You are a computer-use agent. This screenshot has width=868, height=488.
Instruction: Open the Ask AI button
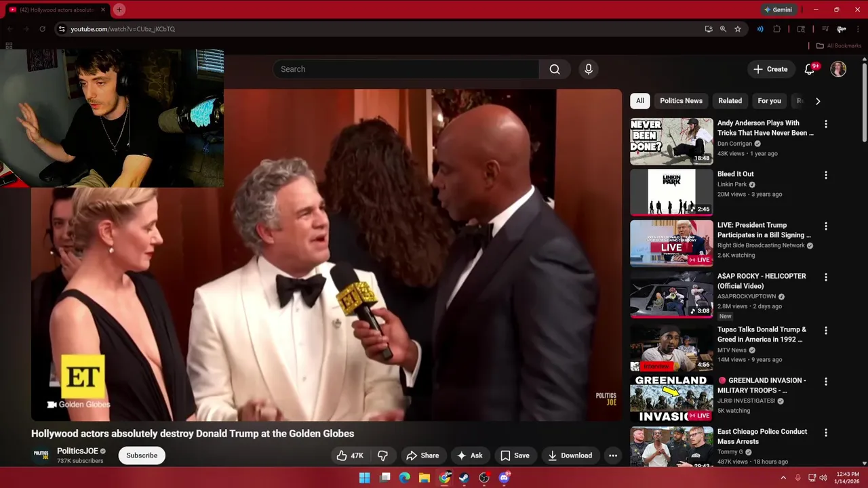[469, 455]
